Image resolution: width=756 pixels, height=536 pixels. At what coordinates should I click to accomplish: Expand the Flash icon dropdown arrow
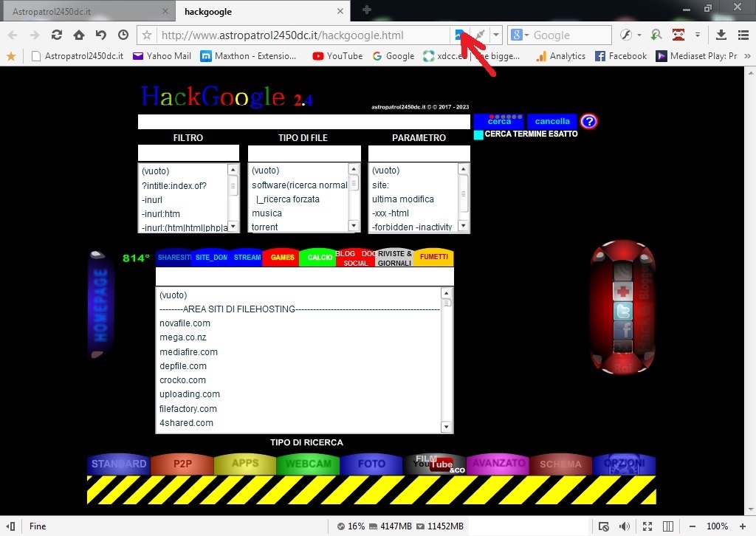coord(639,35)
